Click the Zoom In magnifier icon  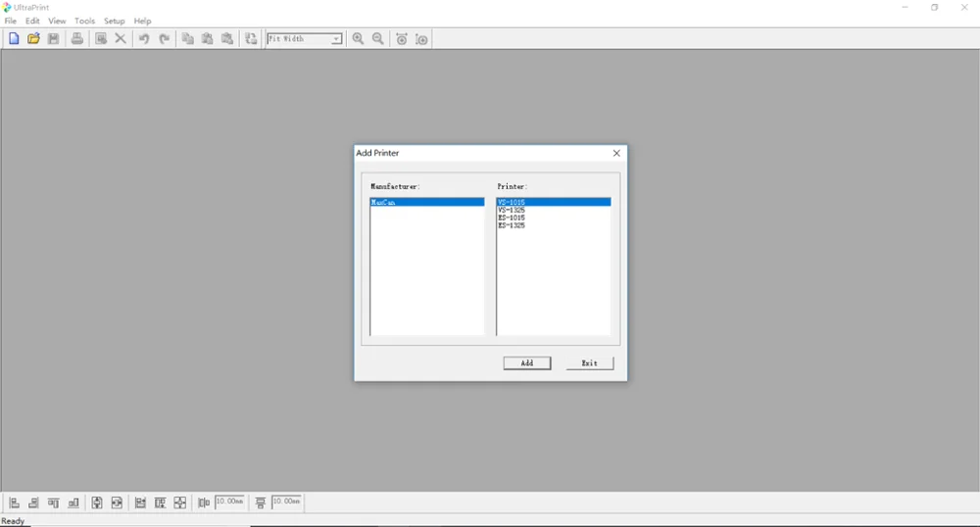click(x=358, y=39)
